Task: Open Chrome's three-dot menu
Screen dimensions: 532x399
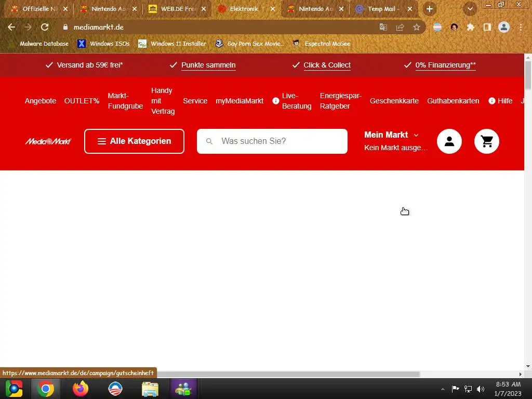Action: point(521,27)
